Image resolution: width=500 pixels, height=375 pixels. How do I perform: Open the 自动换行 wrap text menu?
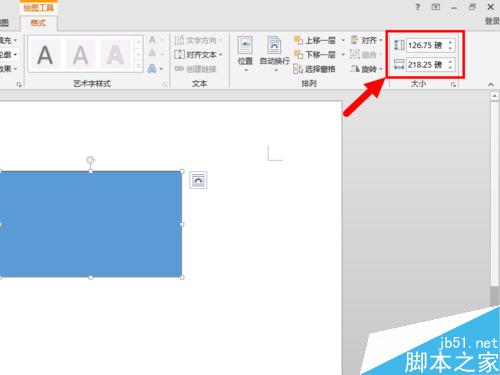click(274, 54)
